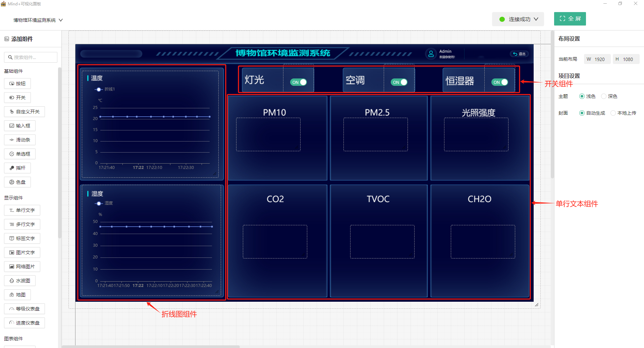Select the 湿度 line chart title
The height and width of the screenshot is (348, 644).
[x=97, y=194]
